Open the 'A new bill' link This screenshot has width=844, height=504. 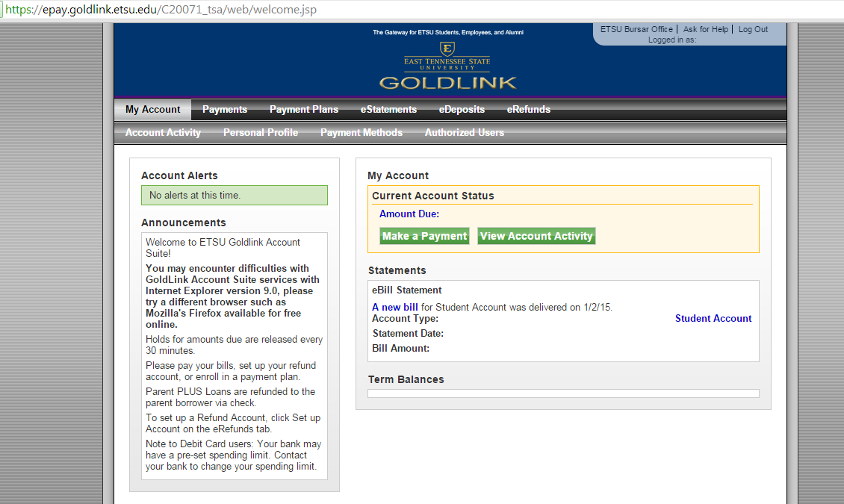(395, 307)
